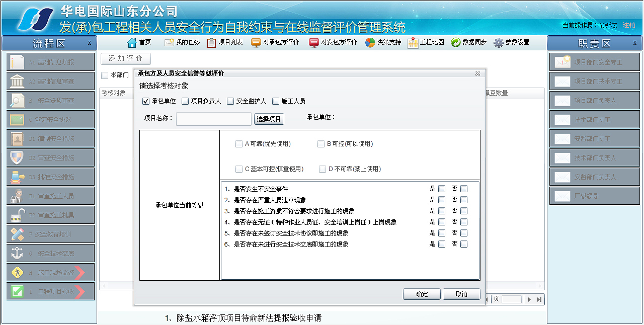The width and height of the screenshot is (644, 325).
Task: Open 我的任务 envelope item
Action: pos(182,42)
